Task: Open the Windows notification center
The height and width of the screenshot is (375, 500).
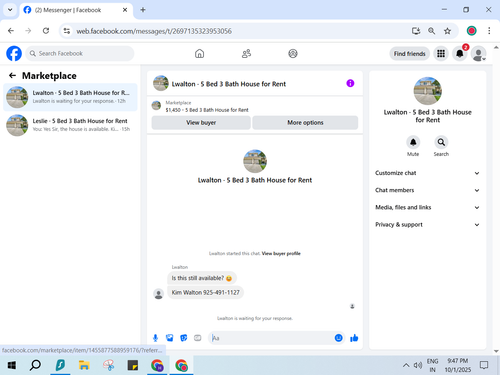Action: tap(484, 365)
